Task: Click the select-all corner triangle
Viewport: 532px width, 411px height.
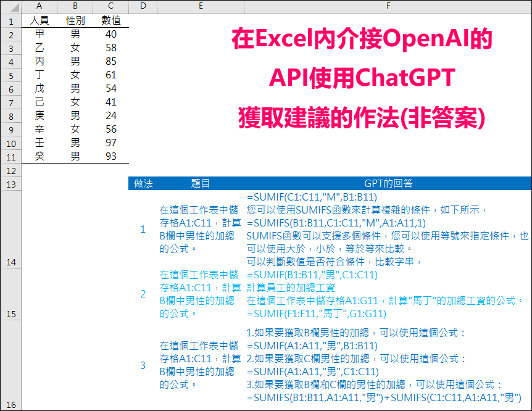Action: click(14, 7)
